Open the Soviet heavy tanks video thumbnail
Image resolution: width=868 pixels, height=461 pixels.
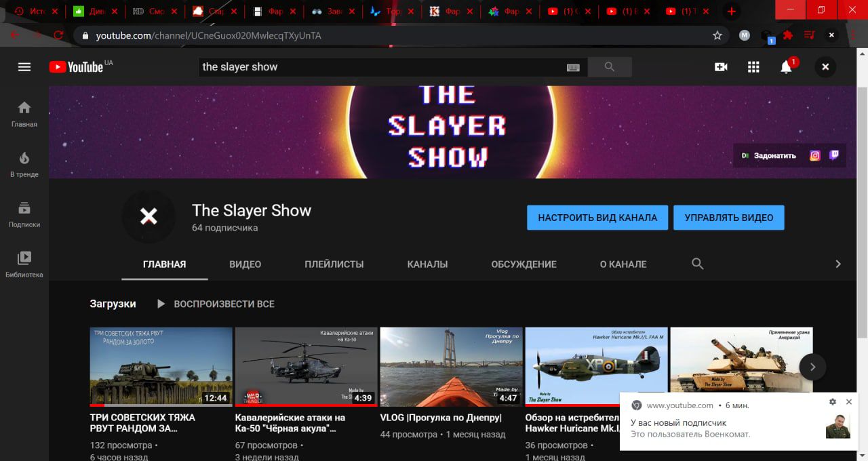point(161,367)
